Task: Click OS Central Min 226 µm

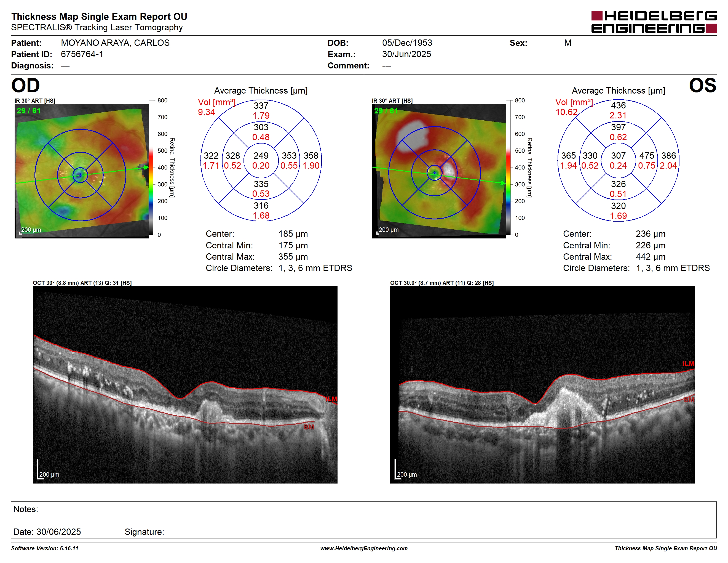Action: [650, 245]
